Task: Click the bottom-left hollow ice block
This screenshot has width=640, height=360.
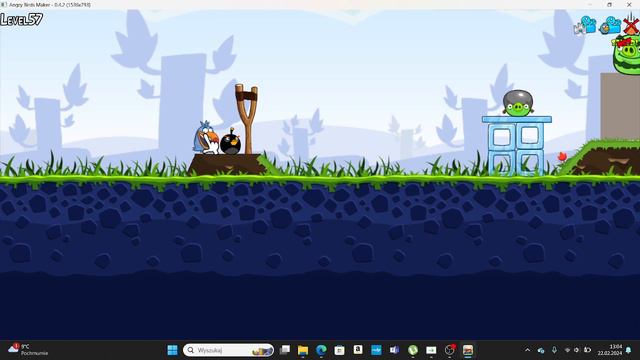Action: click(x=502, y=163)
